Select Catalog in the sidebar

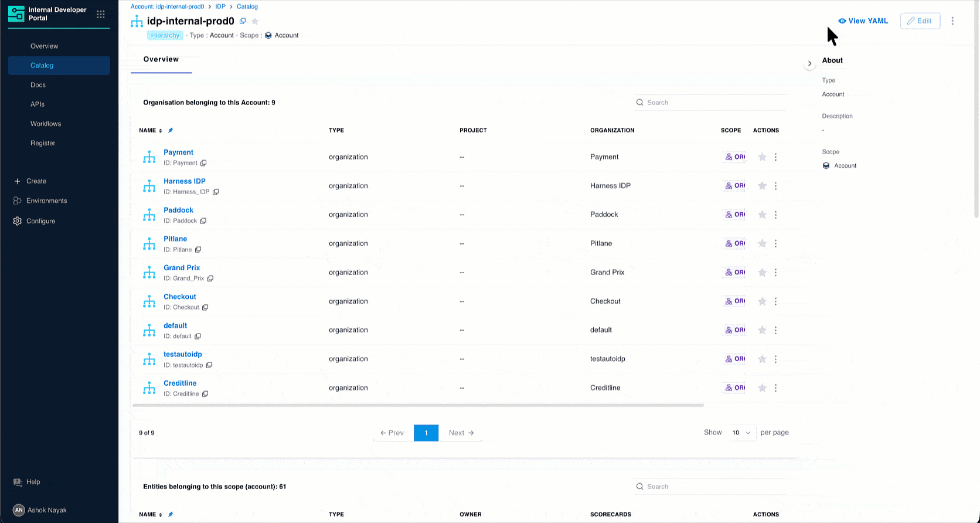tap(59, 65)
